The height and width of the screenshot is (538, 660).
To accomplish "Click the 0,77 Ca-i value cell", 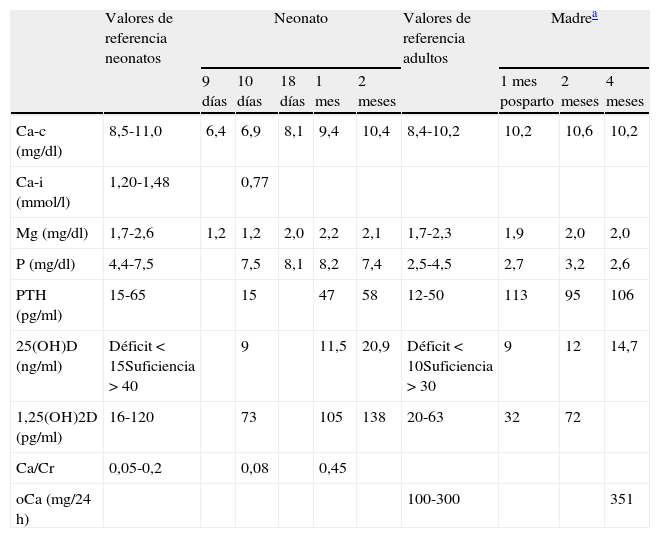I will pos(251,183).
